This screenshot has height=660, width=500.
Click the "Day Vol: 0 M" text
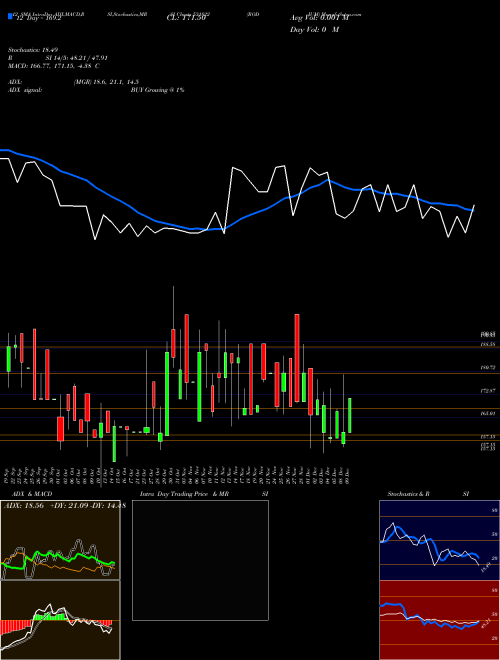314,29
